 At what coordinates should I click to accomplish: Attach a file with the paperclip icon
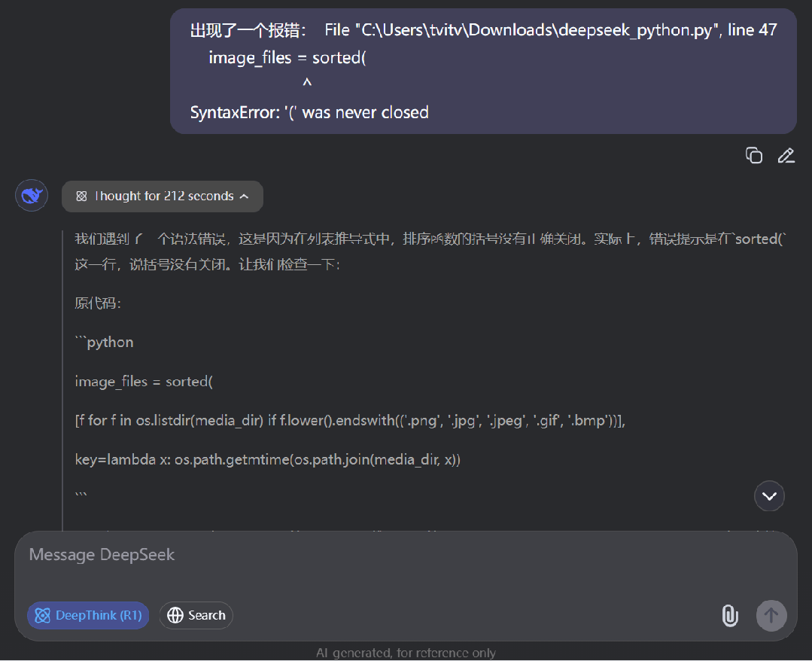coord(730,615)
